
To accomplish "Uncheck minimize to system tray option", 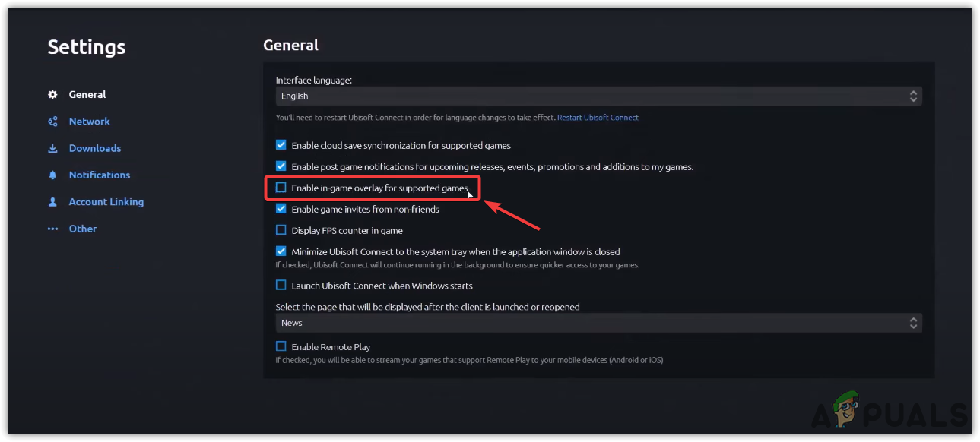I will click(281, 251).
